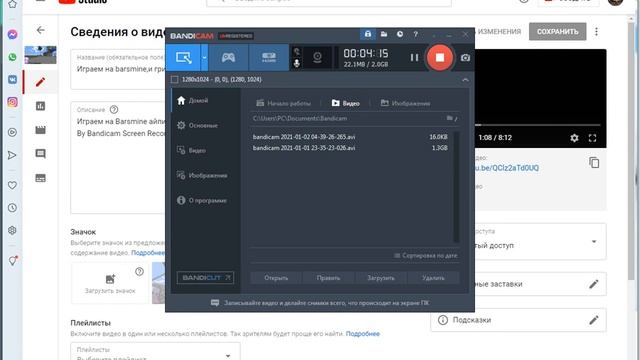Launch Bandicut from the sidebar button
The height and width of the screenshot is (360, 640).
[x=205, y=278]
